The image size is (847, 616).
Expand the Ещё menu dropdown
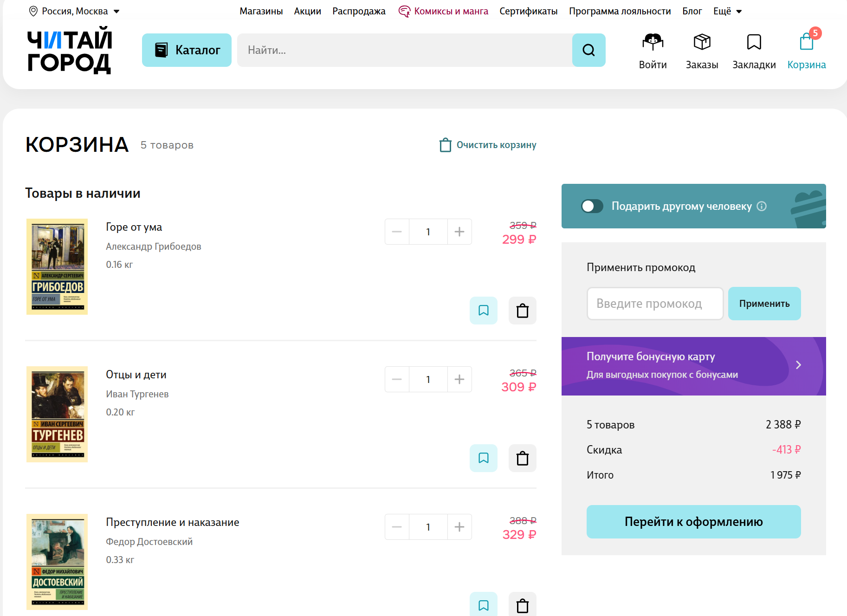[727, 11]
